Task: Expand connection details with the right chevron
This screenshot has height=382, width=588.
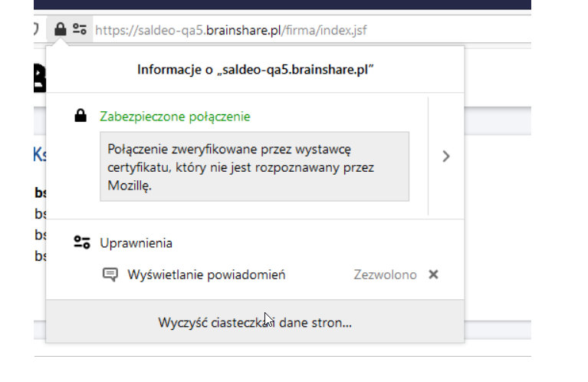Action: point(446,156)
